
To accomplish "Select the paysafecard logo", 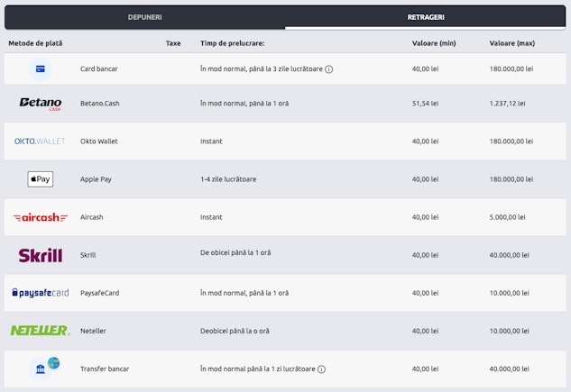I will 41,293.
